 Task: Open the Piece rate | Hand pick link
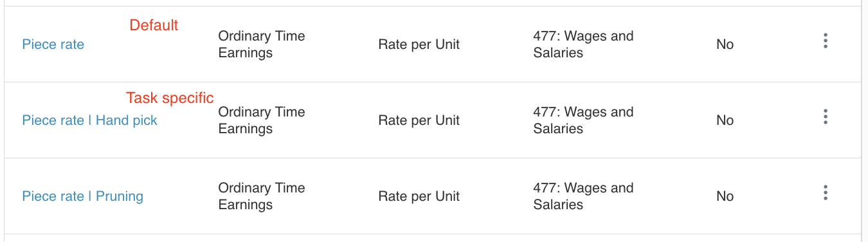90,120
